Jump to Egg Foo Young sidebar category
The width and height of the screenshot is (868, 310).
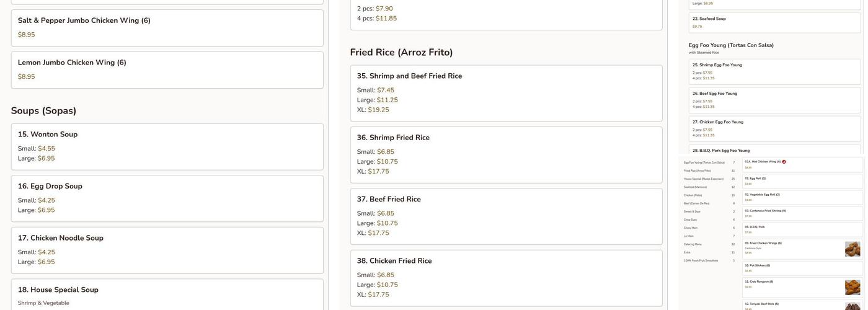tap(704, 162)
